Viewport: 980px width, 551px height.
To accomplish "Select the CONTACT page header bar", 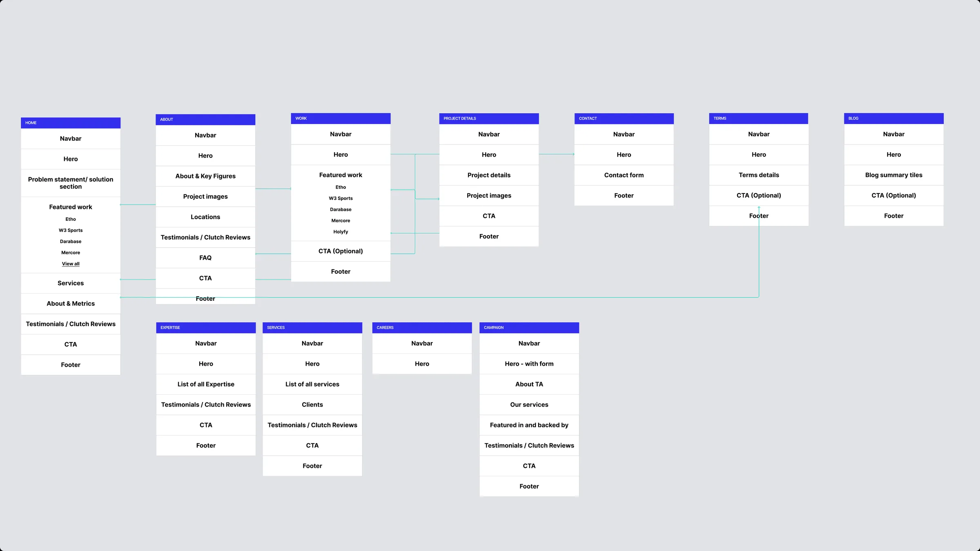I will click(x=624, y=118).
